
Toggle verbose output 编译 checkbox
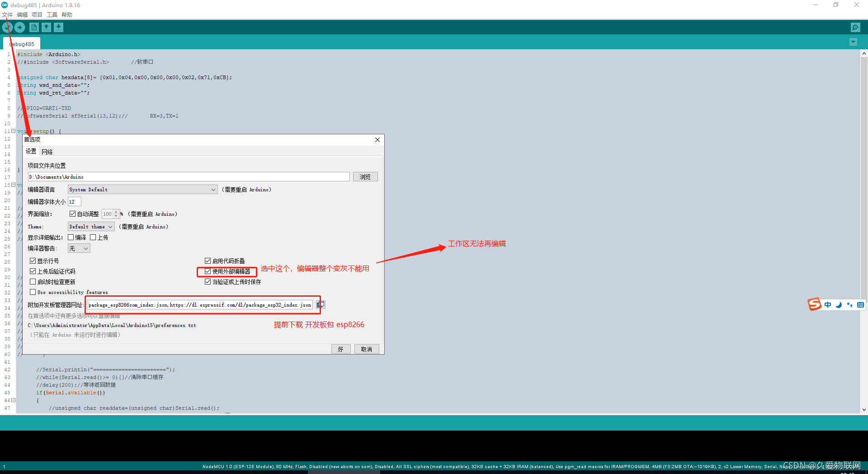(x=71, y=237)
